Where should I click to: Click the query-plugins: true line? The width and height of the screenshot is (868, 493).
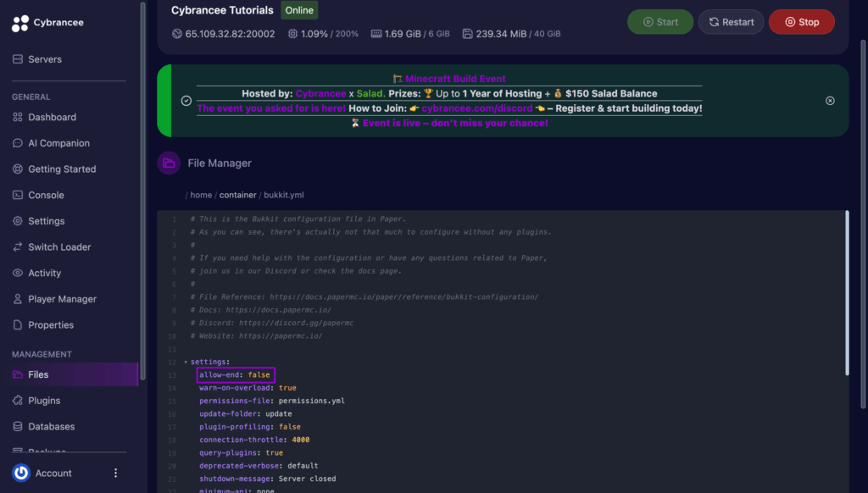[241, 453]
